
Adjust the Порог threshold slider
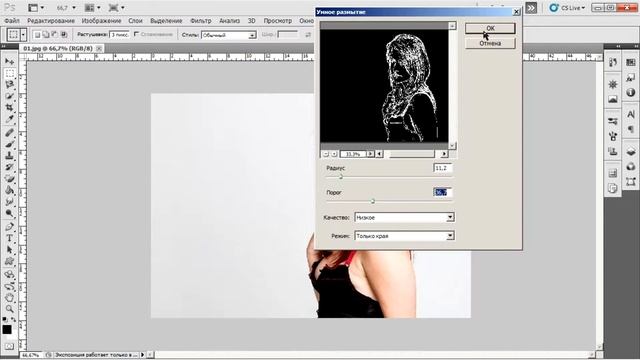[x=373, y=201]
